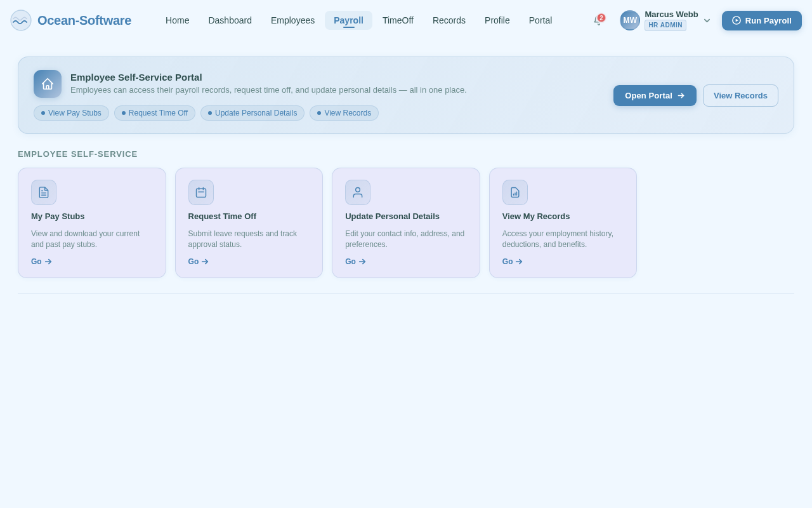Screen dimensions: 812x508
Task: Switch to the TimeOff navigation tab
Action: click(397, 20)
